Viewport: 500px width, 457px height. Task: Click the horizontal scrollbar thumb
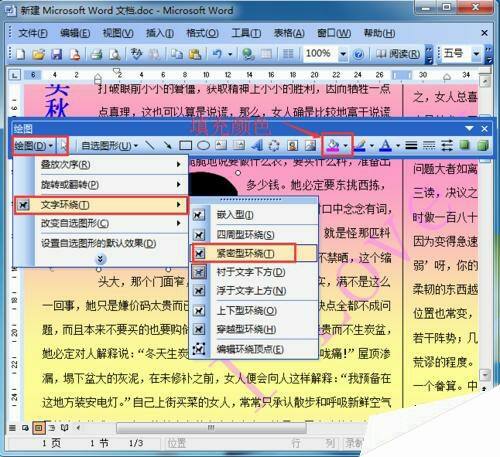click(211, 428)
